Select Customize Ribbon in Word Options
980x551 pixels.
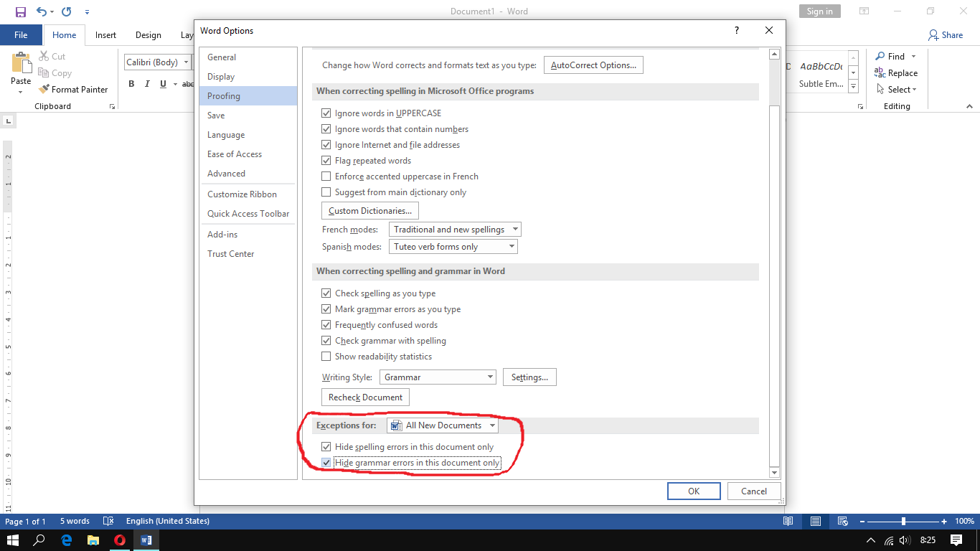click(x=248, y=194)
